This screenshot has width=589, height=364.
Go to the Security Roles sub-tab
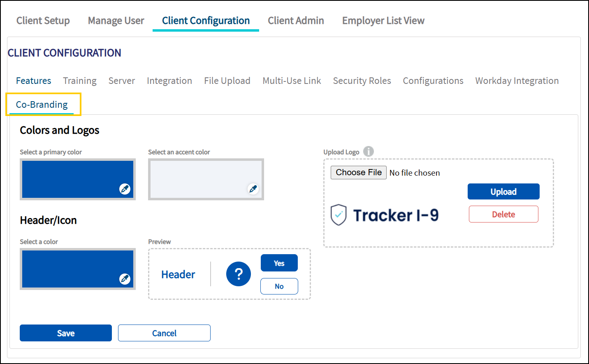(x=362, y=81)
